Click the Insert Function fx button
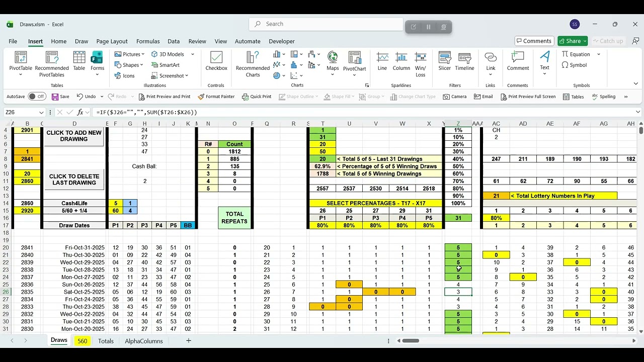644x362 pixels. [80, 113]
